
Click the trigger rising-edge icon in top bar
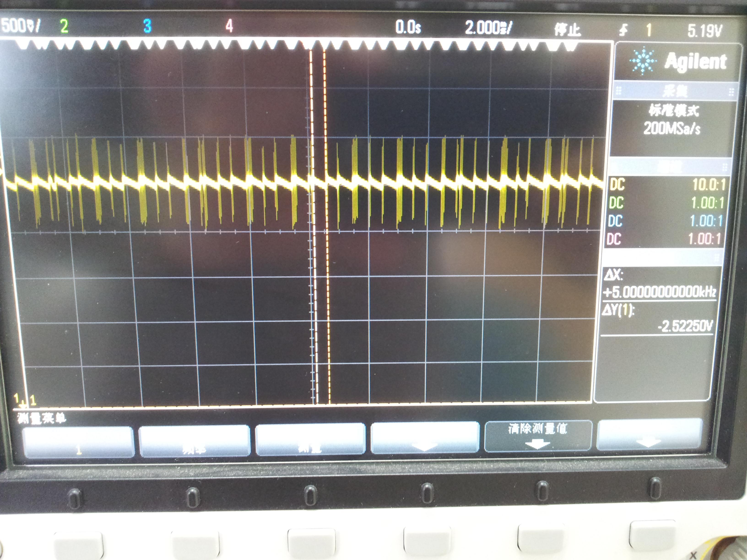coord(623,30)
